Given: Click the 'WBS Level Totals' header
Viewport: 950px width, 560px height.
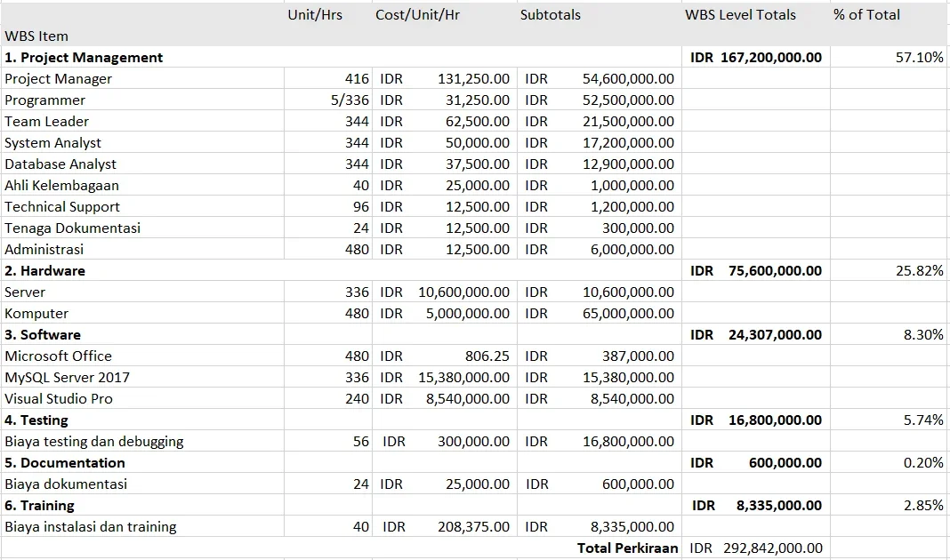Looking at the screenshot, I should point(740,14).
